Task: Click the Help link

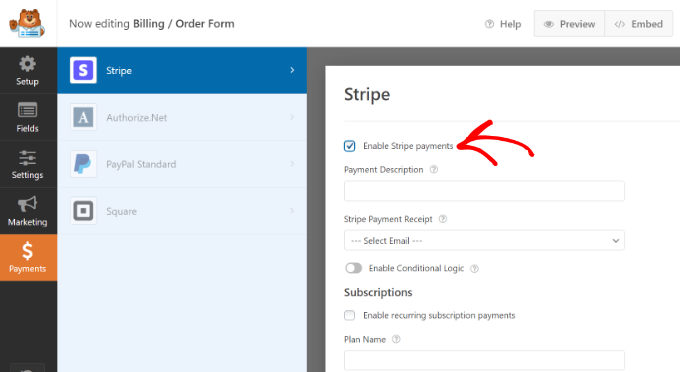Action: (x=503, y=24)
